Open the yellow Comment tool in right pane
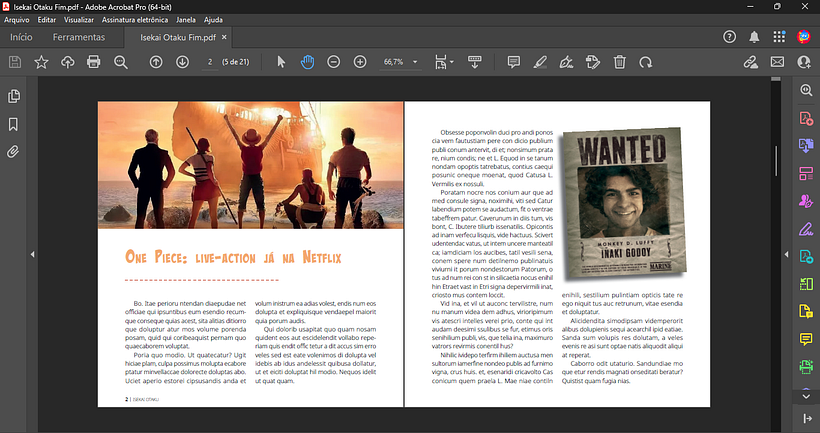This screenshot has height=433, width=820. [806, 339]
